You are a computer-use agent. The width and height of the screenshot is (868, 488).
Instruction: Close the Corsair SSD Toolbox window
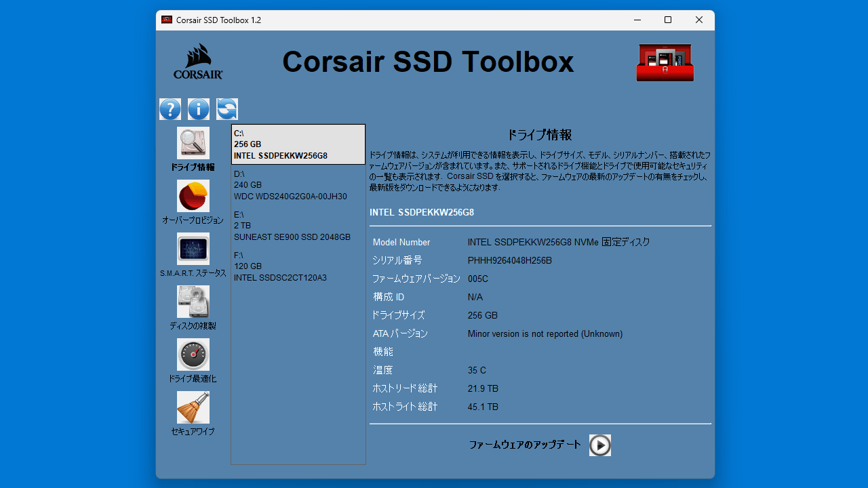699,20
